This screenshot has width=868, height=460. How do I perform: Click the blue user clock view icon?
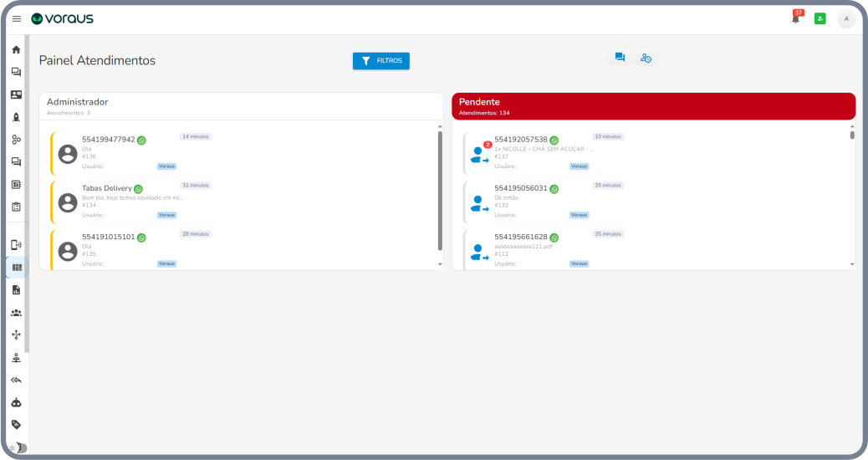646,58
